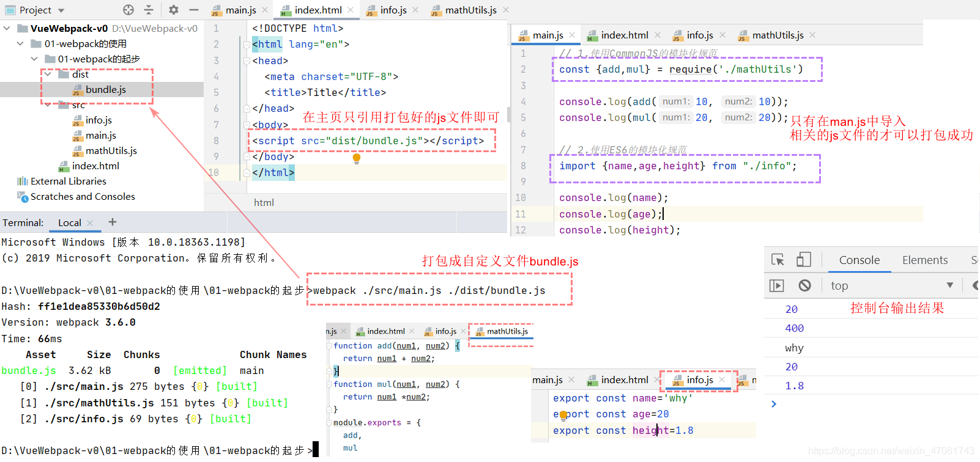This screenshot has width=980, height=462.
Task: Click the 400 value in console output
Action: (x=795, y=328)
